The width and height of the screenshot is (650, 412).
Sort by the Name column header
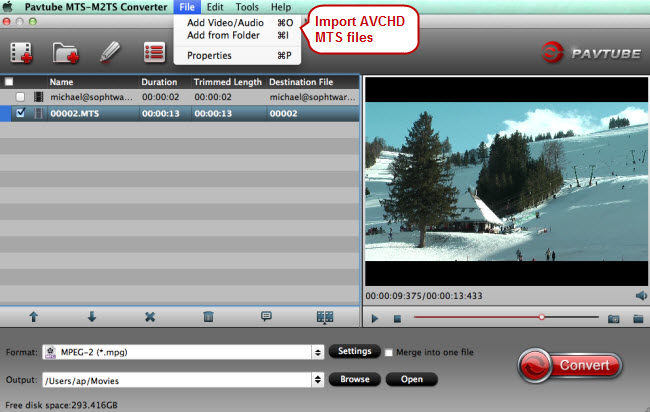click(61, 82)
